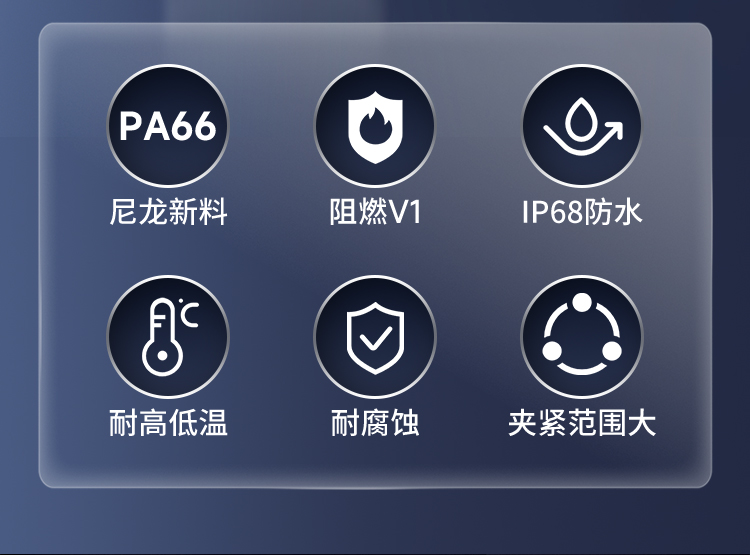Click the checkmark inside the shield outline
This screenshot has height=555, width=750.
pyautogui.click(x=376, y=338)
